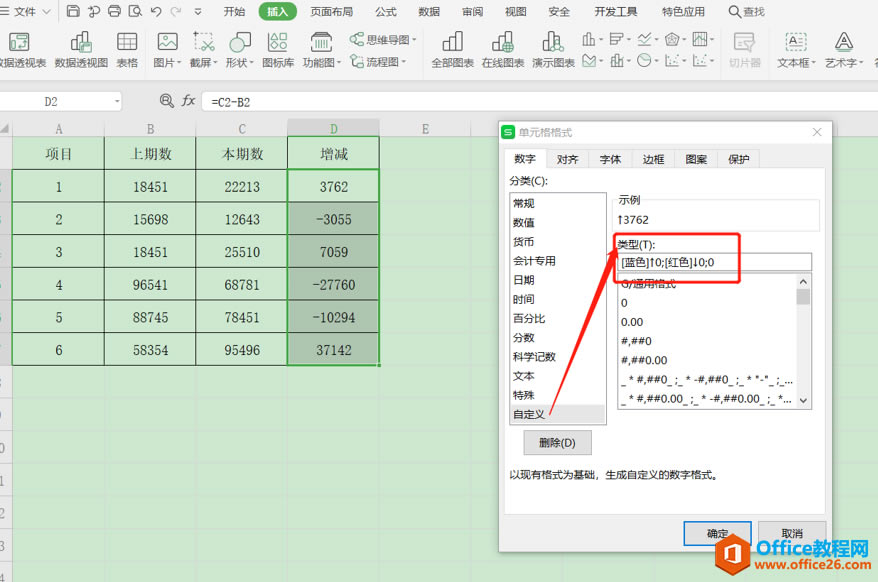Expand the Name Box dropdown arrow

[x=117, y=101]
